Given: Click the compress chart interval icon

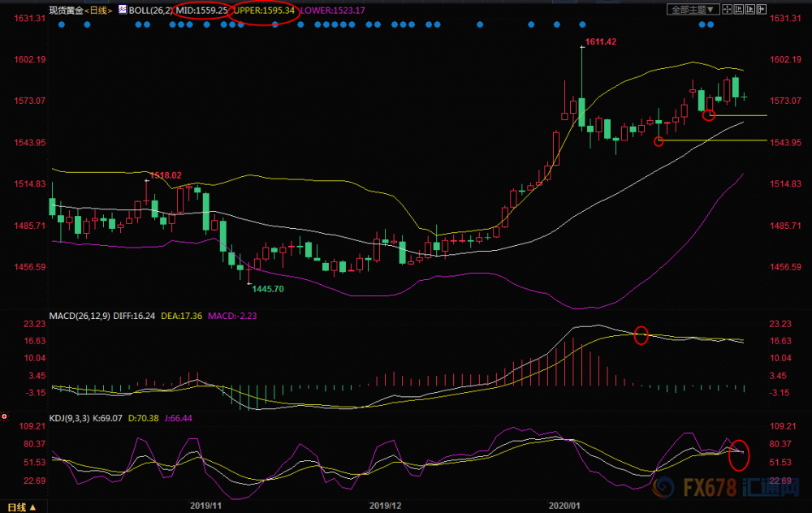Looking at the screenshot, I should (738, 9).
